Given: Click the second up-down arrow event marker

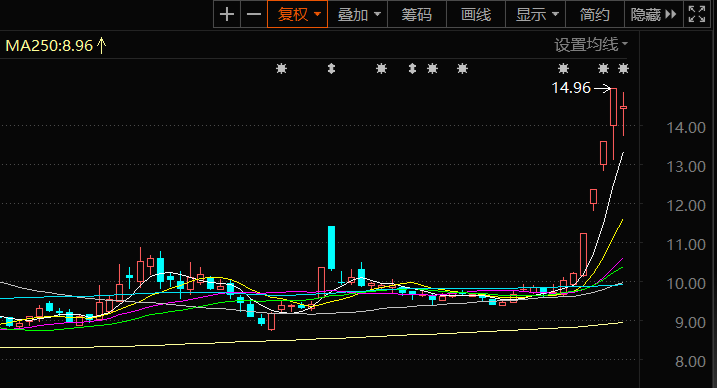Looking at the screenshot, I should pyautogui.click(x=412, y=69).
